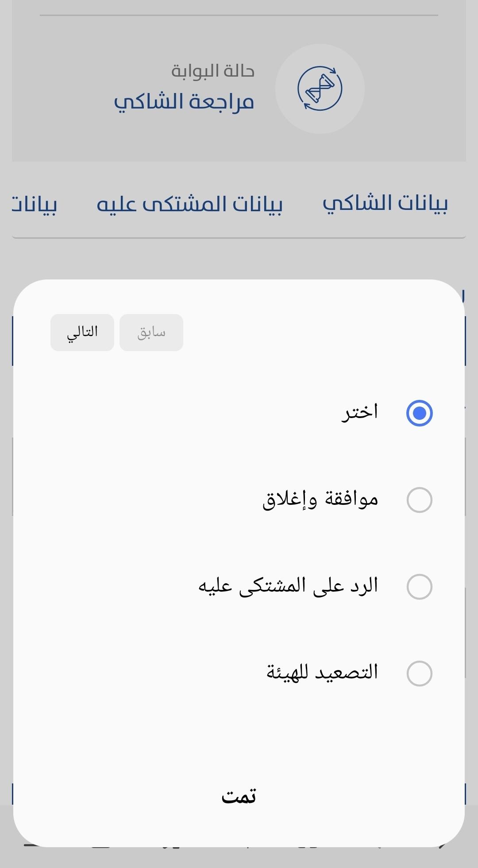The height and width of the screenshot is (868, 478).
Task: Tap the الرد على المشتكى عليه label text
Action: click(288, 586)
